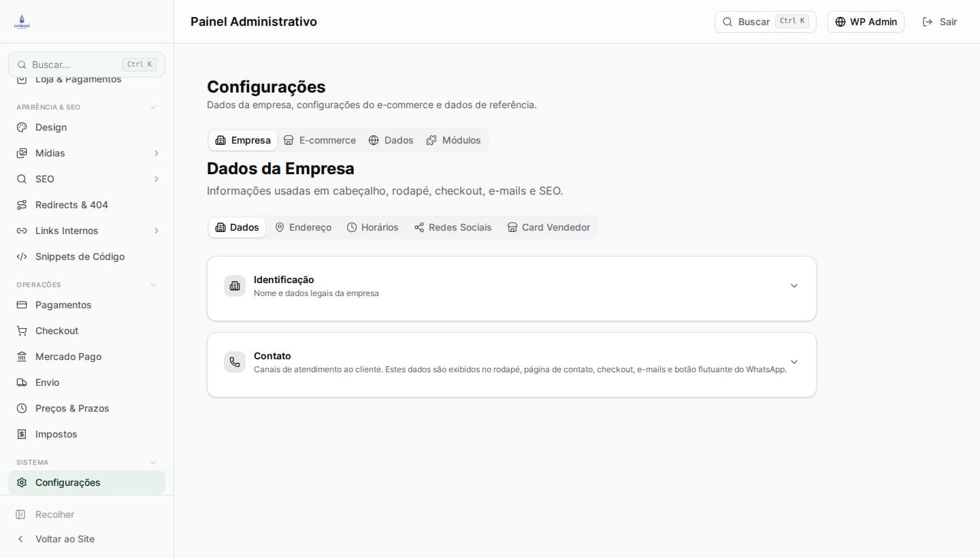Collapse the Aparência & SEO group

(152, 107)
